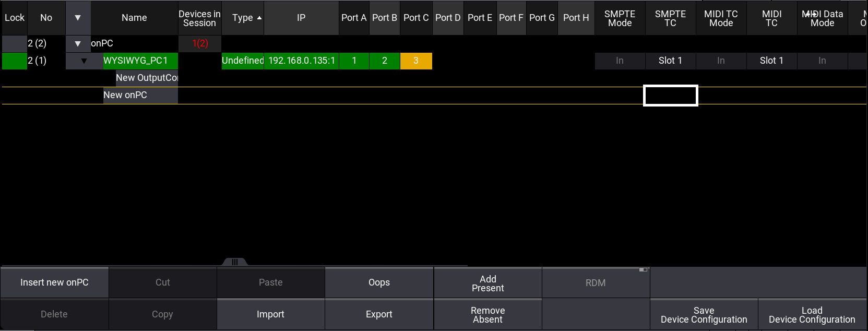Screen dimensions: 868x331
Task: Change SMPTE Mode 'In' for WYSIWYG_PC1
Action: tap(620, 61)
